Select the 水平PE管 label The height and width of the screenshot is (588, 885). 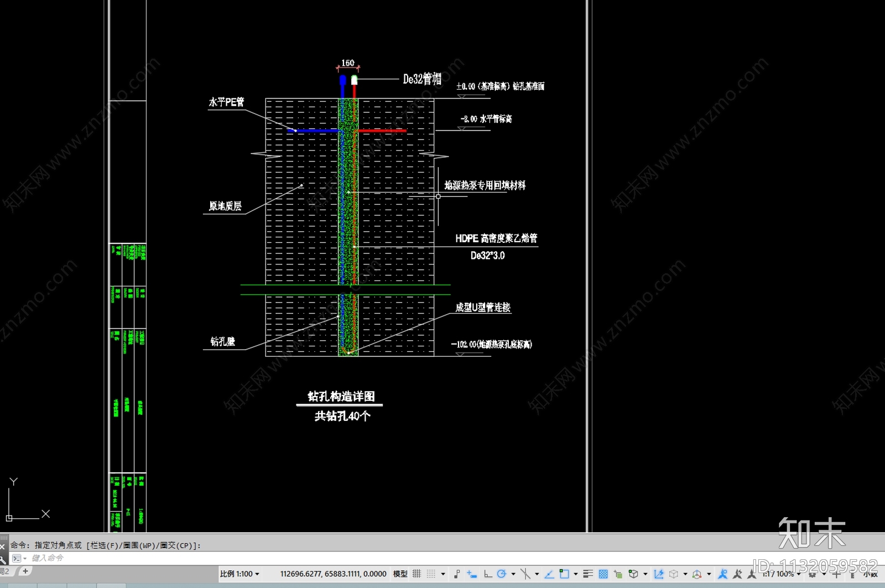pyautogui.click(x=226, y=102)
